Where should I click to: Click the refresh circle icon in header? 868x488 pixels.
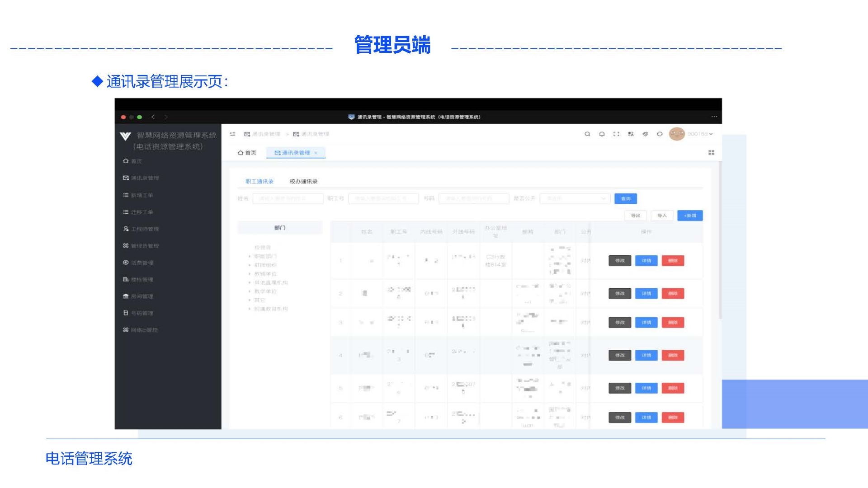tap(660, 134)
